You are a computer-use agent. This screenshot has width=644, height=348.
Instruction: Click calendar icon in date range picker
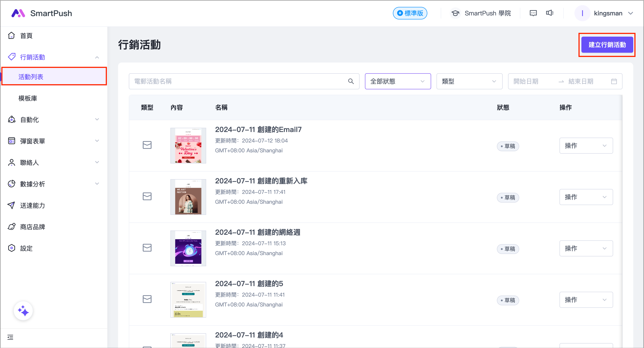pos(614,81)
